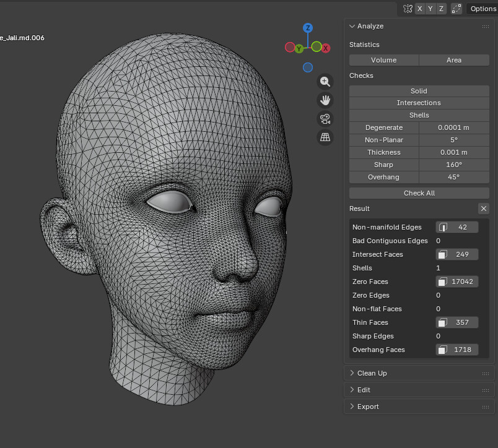Click the Clean Up panel drag grip
The image size is (498, 448).
(x=485, y=374)
